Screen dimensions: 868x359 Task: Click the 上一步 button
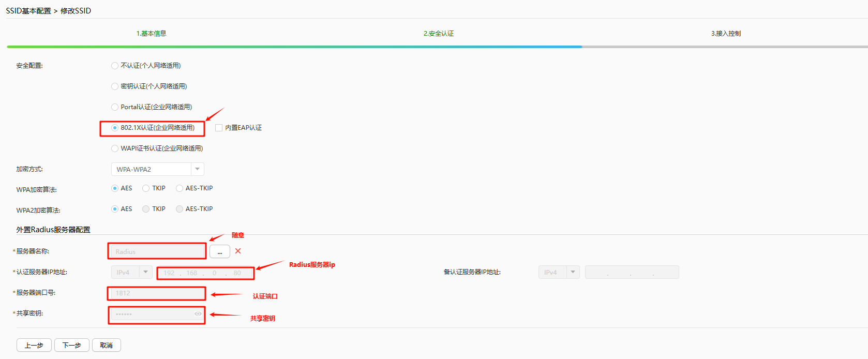(34, 345)
